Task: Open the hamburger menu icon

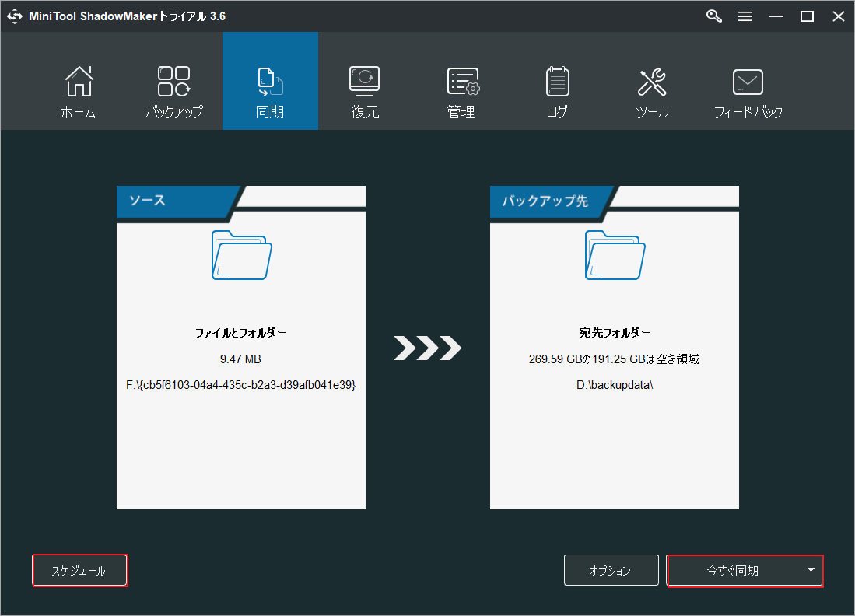Action: (x=745, y=16)
